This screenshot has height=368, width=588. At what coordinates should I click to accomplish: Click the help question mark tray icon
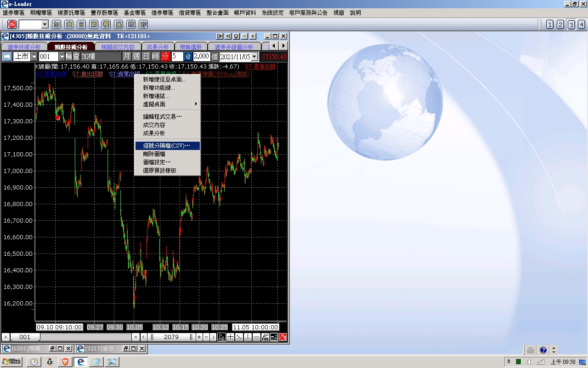click(x=543, y=350)
